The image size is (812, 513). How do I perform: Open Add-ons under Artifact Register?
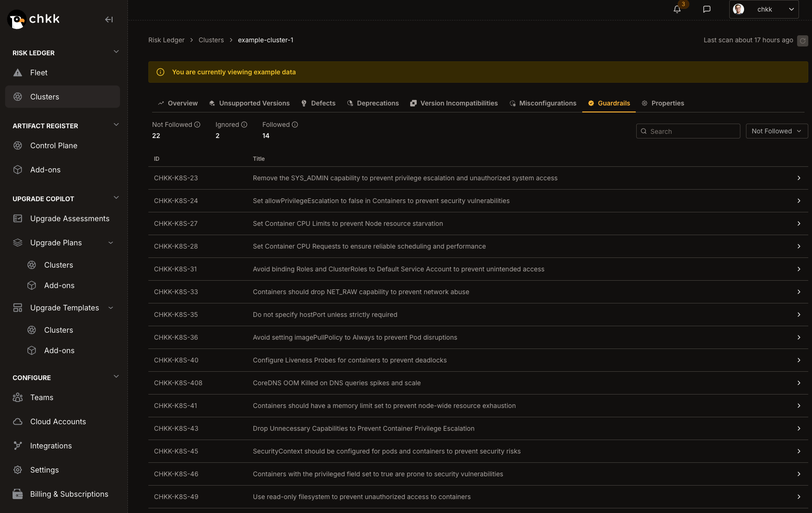pos(63,170)
